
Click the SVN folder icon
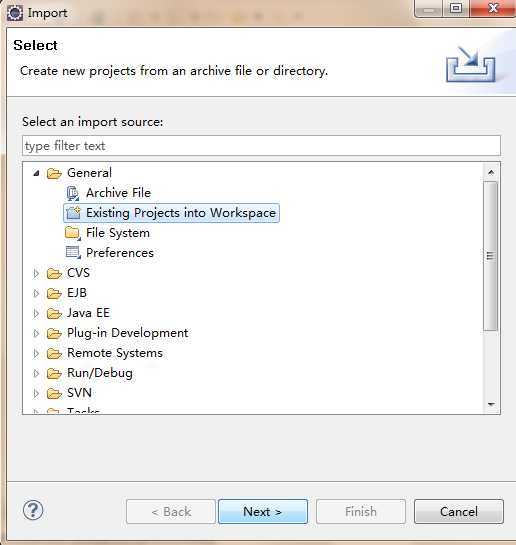coord(54,393)
